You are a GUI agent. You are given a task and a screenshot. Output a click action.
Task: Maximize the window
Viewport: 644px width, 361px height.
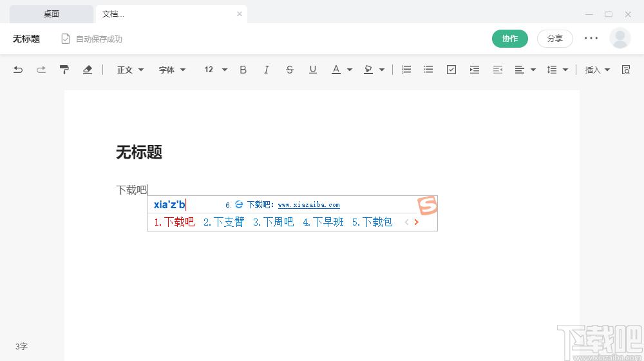coord(609,14)
